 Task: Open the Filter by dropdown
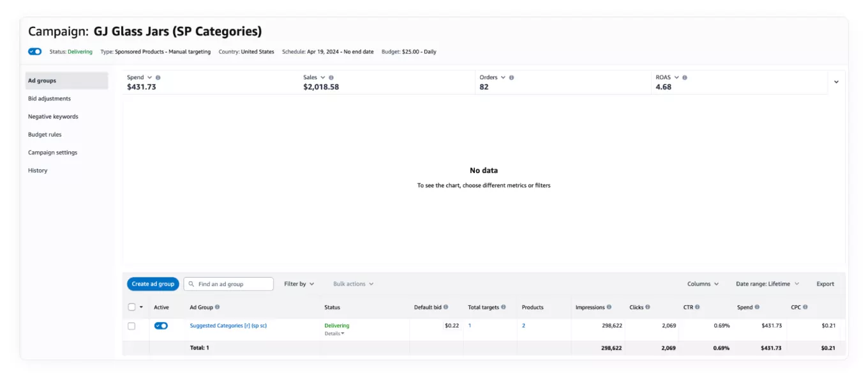click(x=299, y=284)
